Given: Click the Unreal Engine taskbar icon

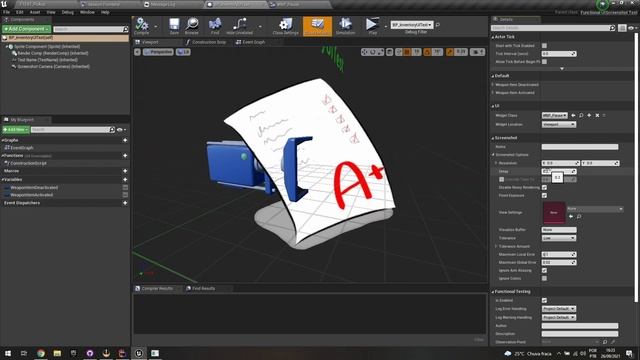Looking at the screenshot, I should (139, 353).
